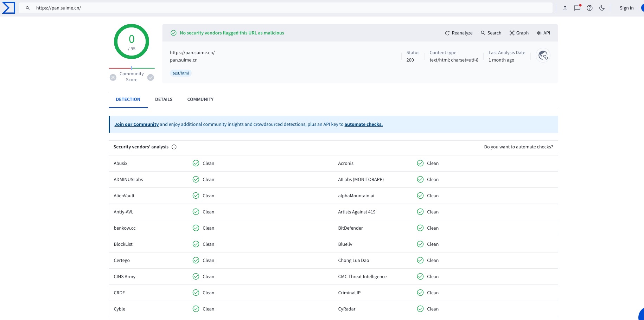Screen dimensions: 644x320
Task: Click the https://pan.suime.cn/ URL in summary
Action: (192, 52)
